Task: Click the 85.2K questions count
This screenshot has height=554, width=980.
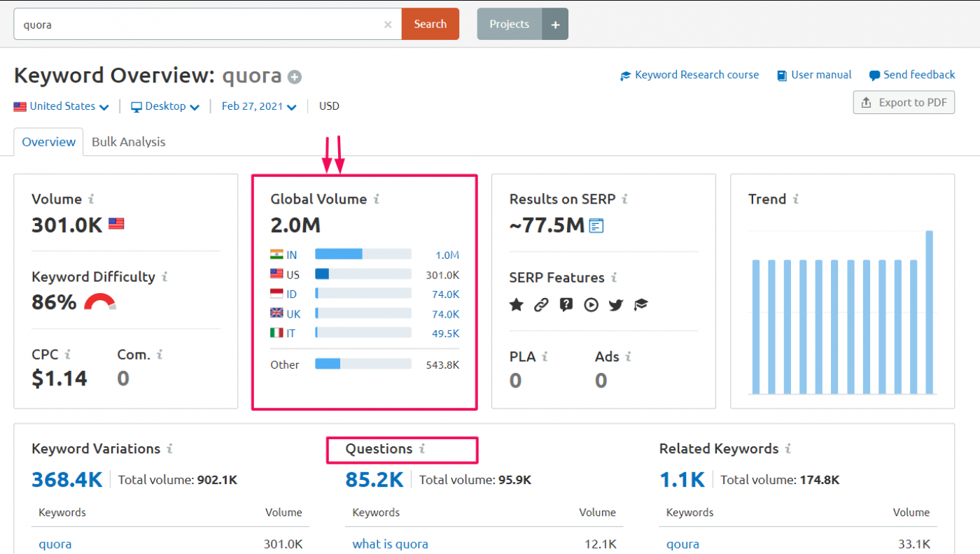Action: point(374,479)
